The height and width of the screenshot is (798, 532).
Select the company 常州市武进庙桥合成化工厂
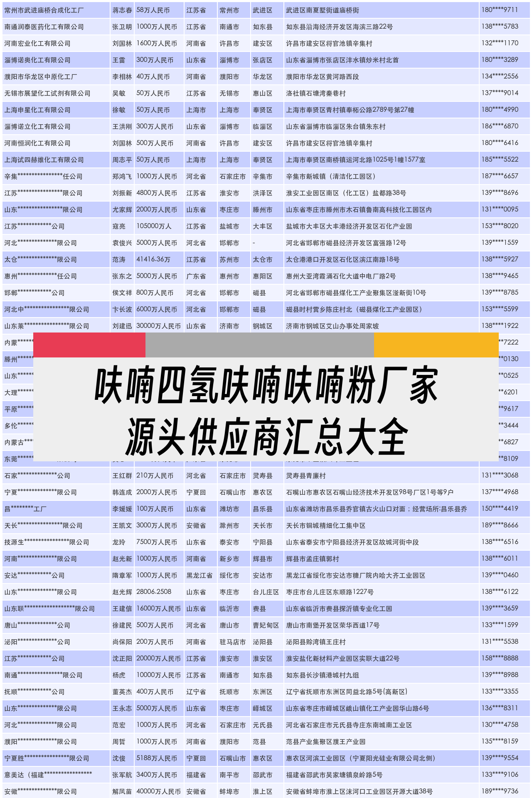tap(44, 10)
